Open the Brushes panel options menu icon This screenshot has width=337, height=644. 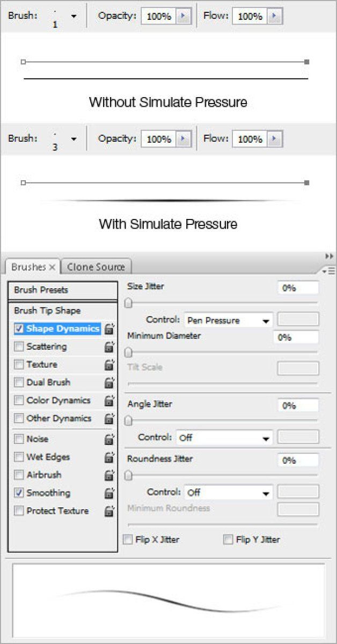pyautogui.click(x=329, y=271)
